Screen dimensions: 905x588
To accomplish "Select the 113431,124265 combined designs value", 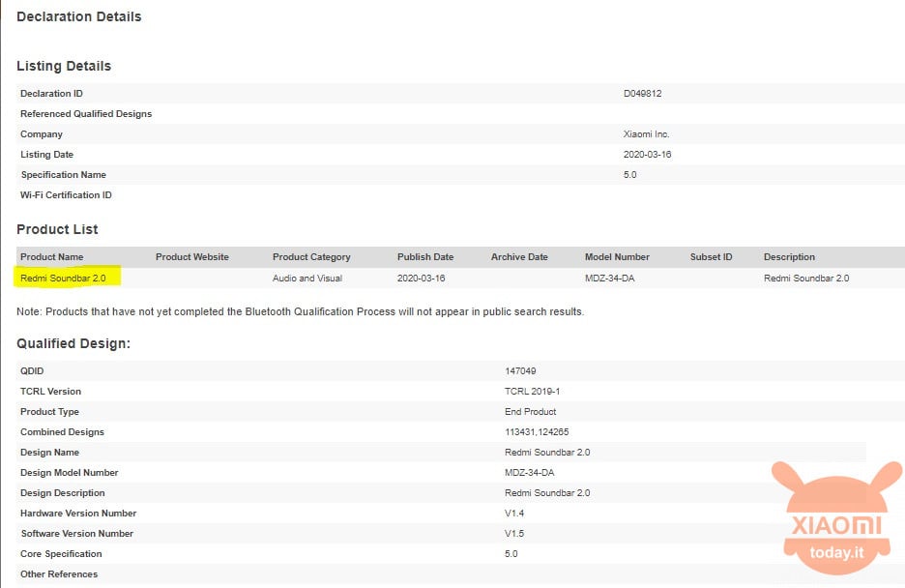I will tap(537, 431).
